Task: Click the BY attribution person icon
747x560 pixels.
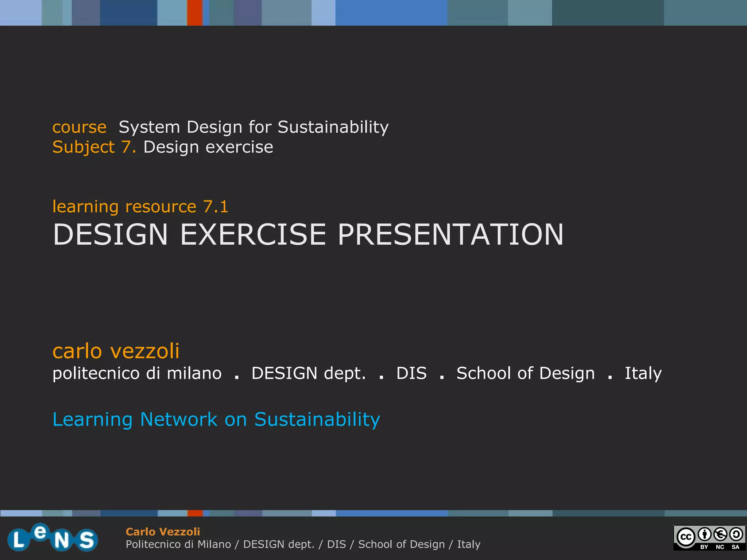Action: [x=704, y=534]
